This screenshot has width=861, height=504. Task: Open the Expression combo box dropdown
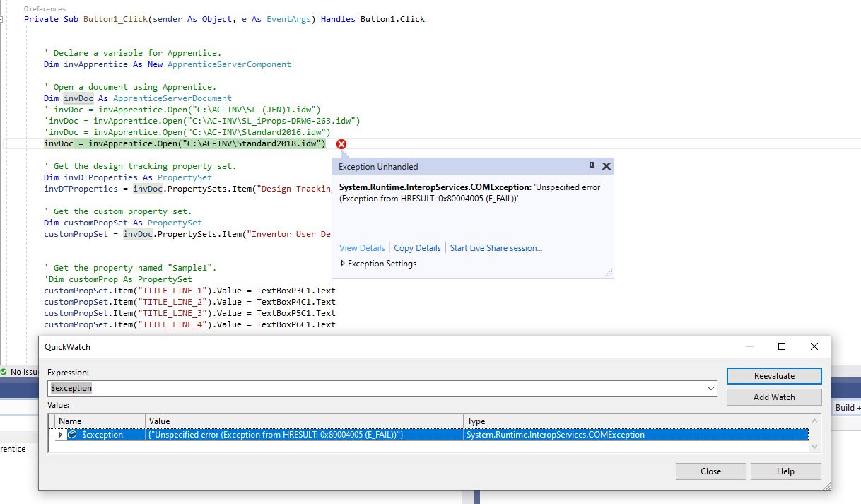tap(710, 387)
